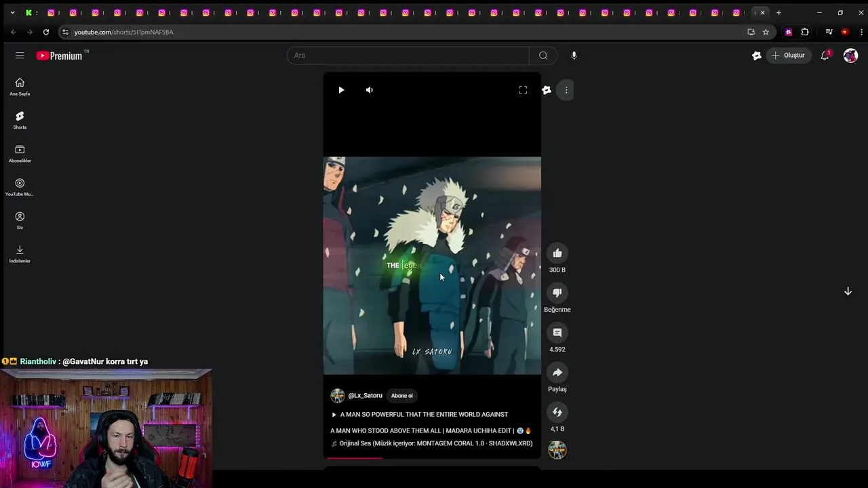Open the sound thumbnail below remix
This screenshot has height=488, width=868.
point(557,450)
